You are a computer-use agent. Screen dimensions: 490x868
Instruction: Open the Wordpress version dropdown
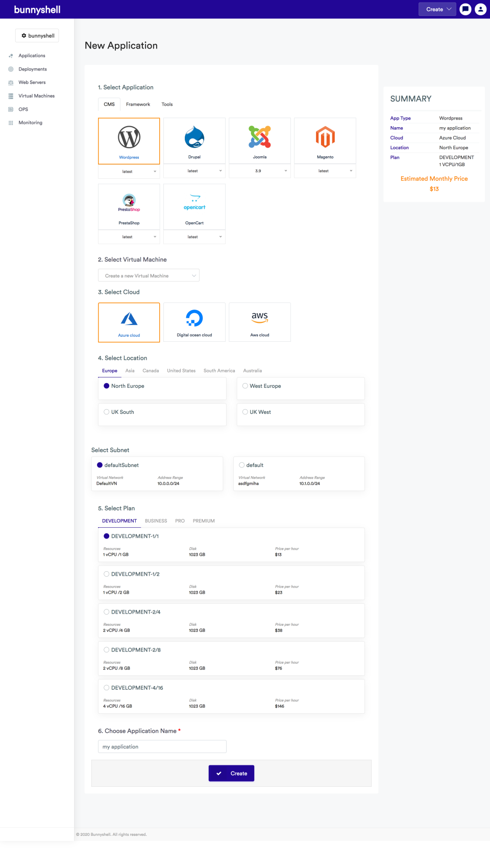point(129,172)
